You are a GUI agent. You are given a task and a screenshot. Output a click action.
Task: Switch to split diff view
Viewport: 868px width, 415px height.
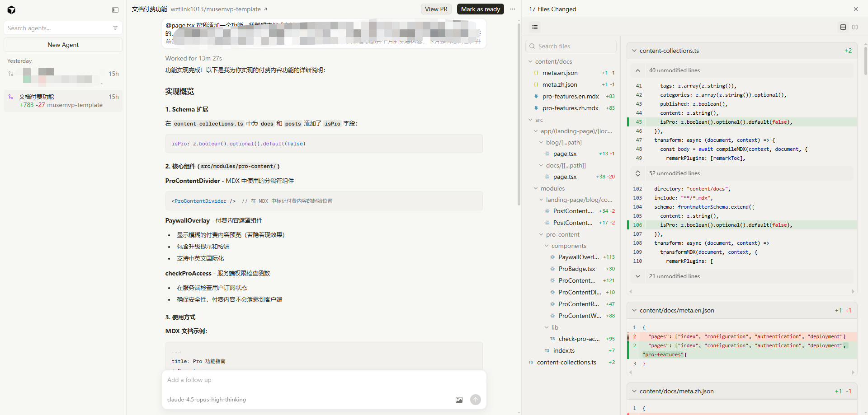click(x=855, y=27)
